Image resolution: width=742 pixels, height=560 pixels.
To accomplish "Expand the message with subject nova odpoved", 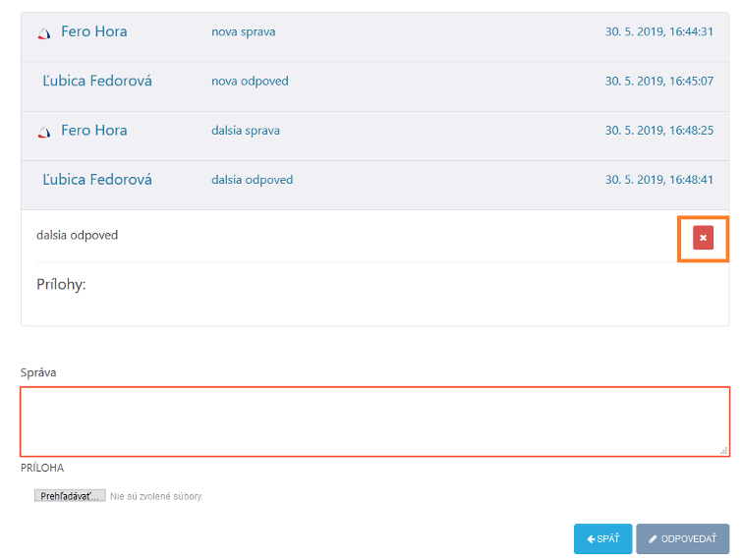I will pyautogui.click(x=250, y=81).
